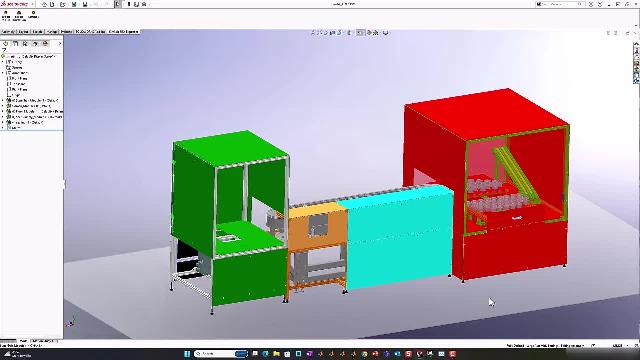Click the Windows taskbar search box

pos(221,354)
